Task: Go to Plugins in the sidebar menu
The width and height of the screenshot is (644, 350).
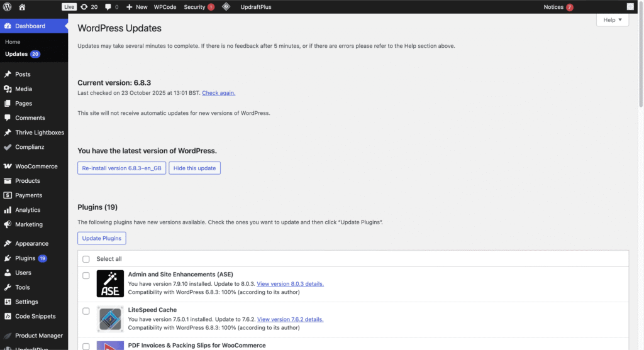Action: click(25, 258)
